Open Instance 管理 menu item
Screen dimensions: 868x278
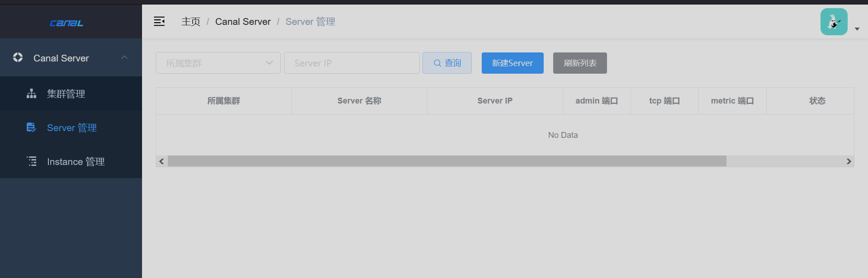coord(71,161)
